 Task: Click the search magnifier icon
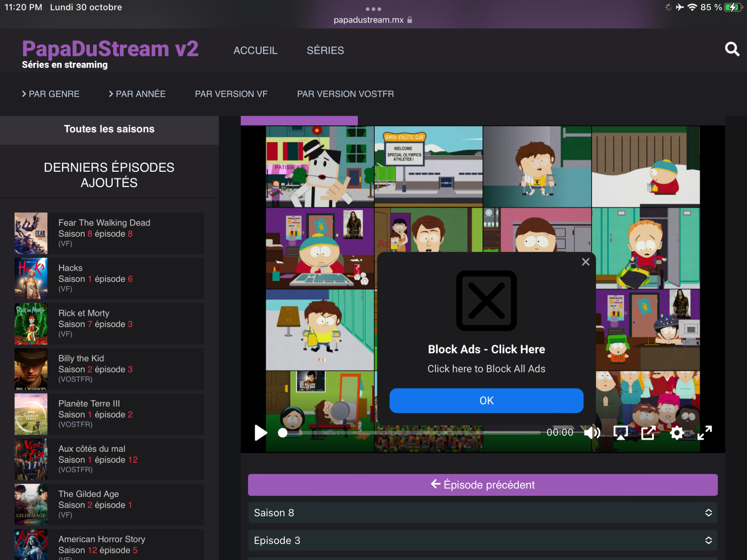732,49
